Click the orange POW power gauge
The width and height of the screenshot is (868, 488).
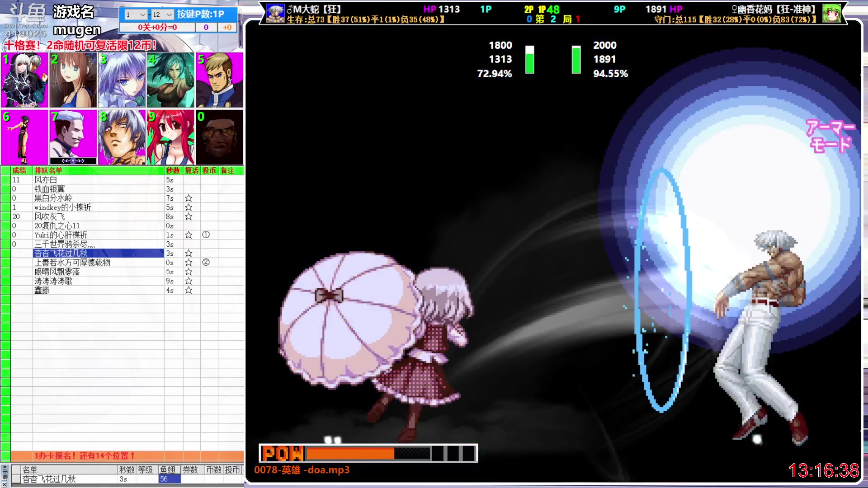tap(368, 453)
